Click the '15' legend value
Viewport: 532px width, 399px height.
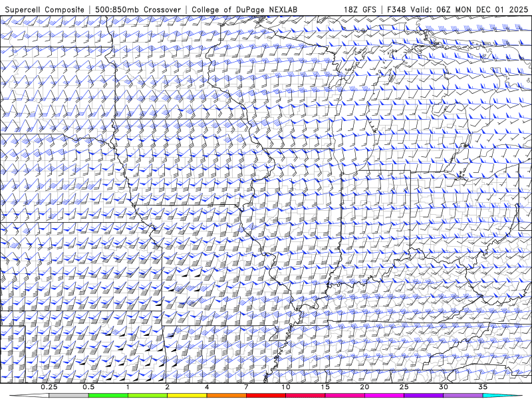(x=325, y=387)
